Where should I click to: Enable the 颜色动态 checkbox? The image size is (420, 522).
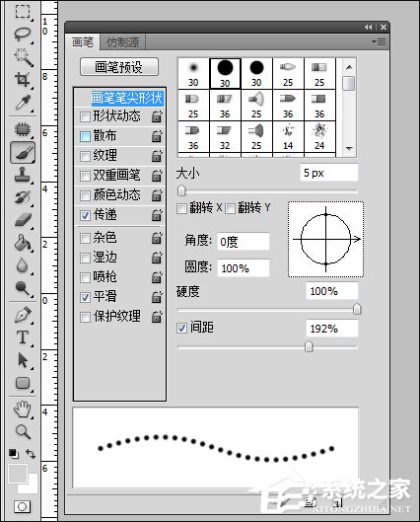click(85, 195)
